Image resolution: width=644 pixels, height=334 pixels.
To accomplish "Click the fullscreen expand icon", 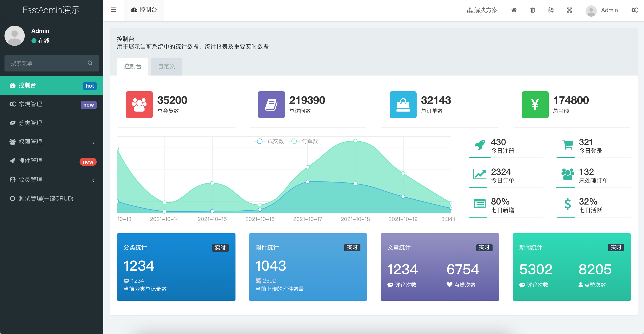I will click(569, 10).
